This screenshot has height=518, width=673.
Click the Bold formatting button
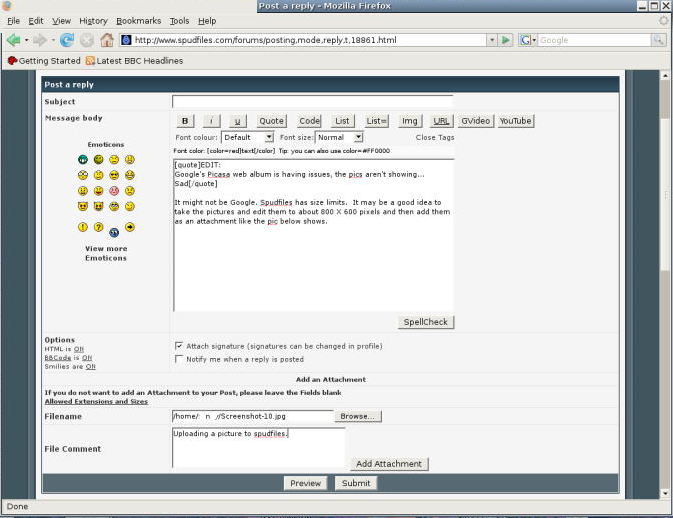(185, 121)
